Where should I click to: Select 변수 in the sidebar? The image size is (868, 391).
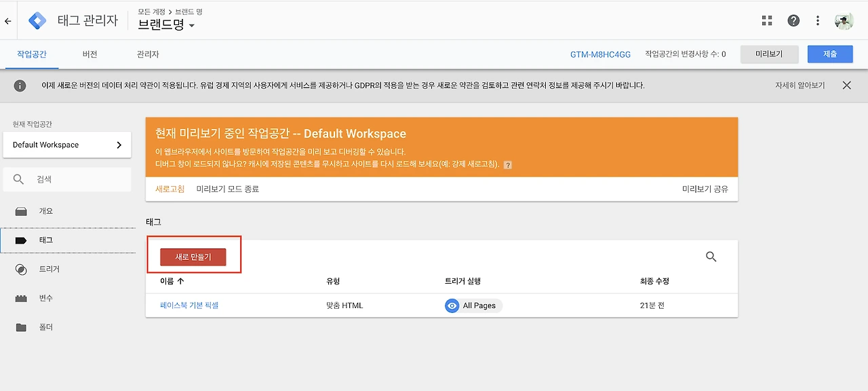coord(46,298)
